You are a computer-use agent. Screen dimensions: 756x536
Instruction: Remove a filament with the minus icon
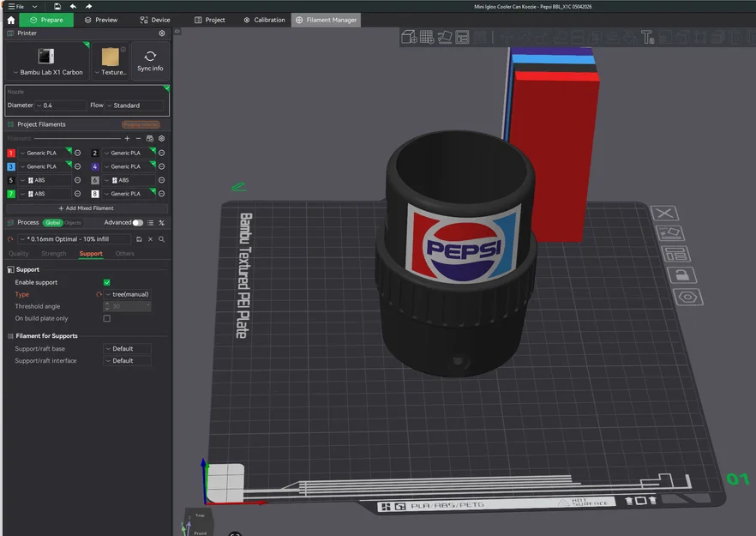coord(138,138)
